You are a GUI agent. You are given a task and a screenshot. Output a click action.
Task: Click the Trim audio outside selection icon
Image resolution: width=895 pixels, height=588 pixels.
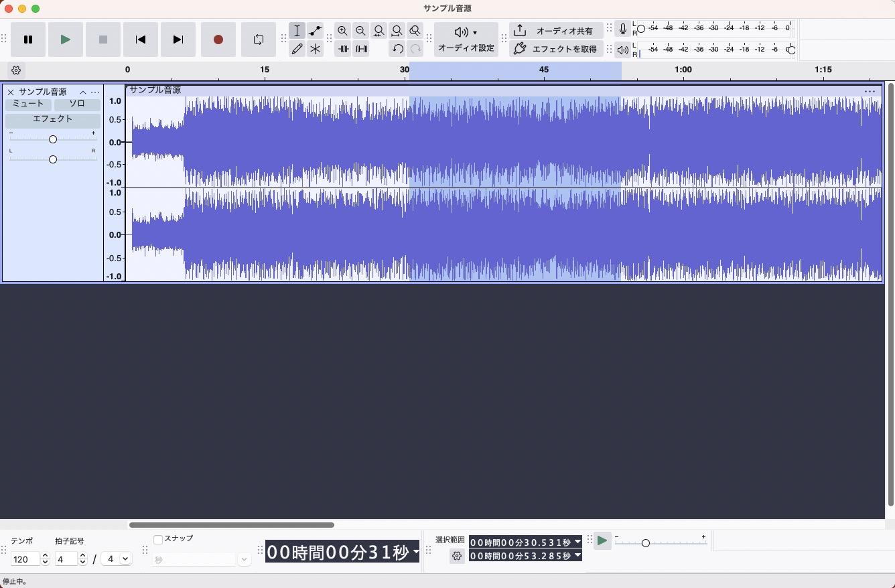(x=343, y=49)
